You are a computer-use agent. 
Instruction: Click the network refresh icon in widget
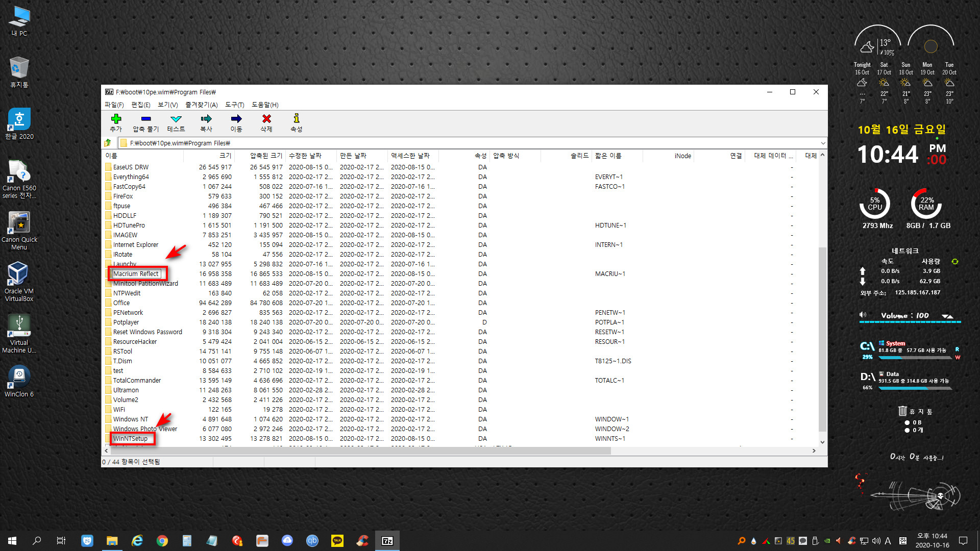tap(955, 261)
